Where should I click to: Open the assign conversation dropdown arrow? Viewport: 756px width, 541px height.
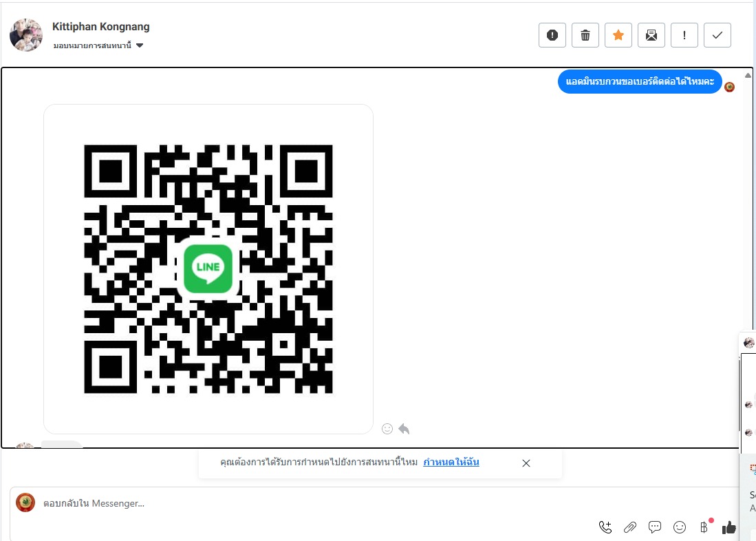pos(140,45)
